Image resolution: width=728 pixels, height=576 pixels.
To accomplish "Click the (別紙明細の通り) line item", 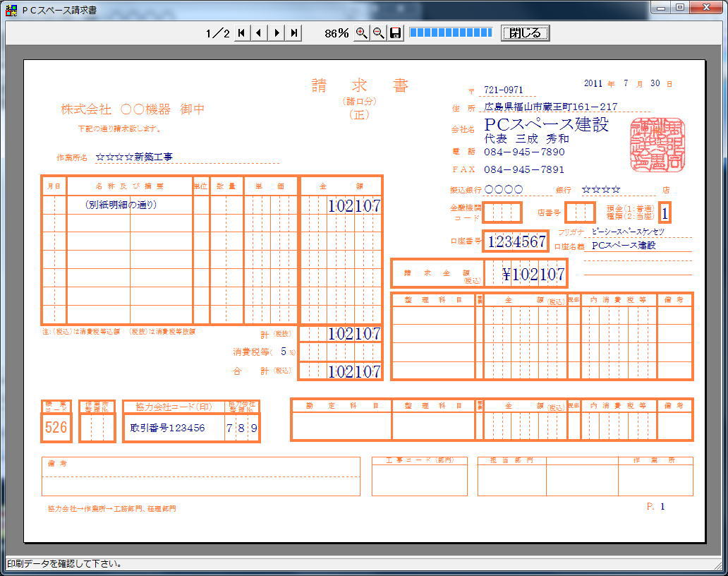I will [x=121, y=205].
